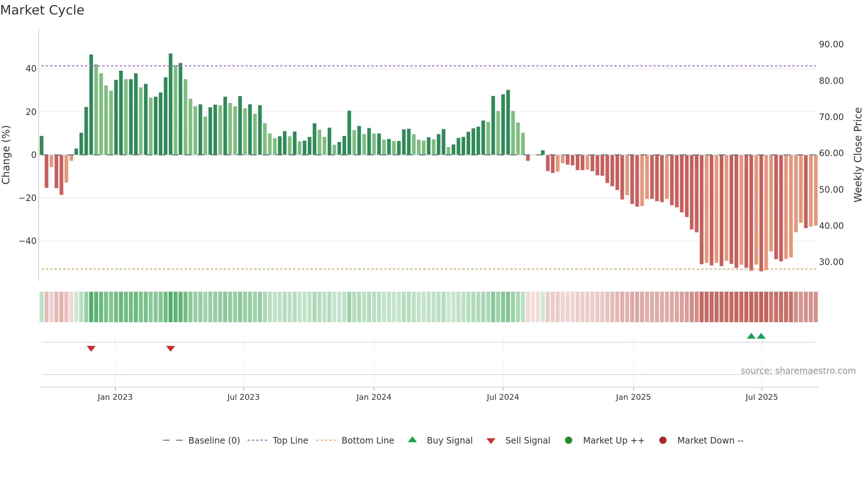
Task: Click the purple dotted top line on the chart
Action: (x=429, y=66)
